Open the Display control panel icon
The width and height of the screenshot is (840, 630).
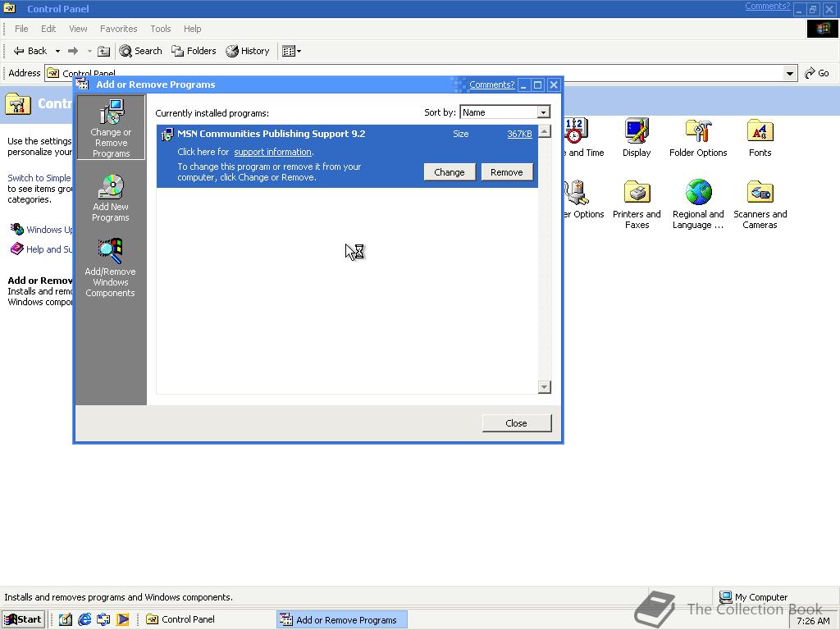coord(637,135)
